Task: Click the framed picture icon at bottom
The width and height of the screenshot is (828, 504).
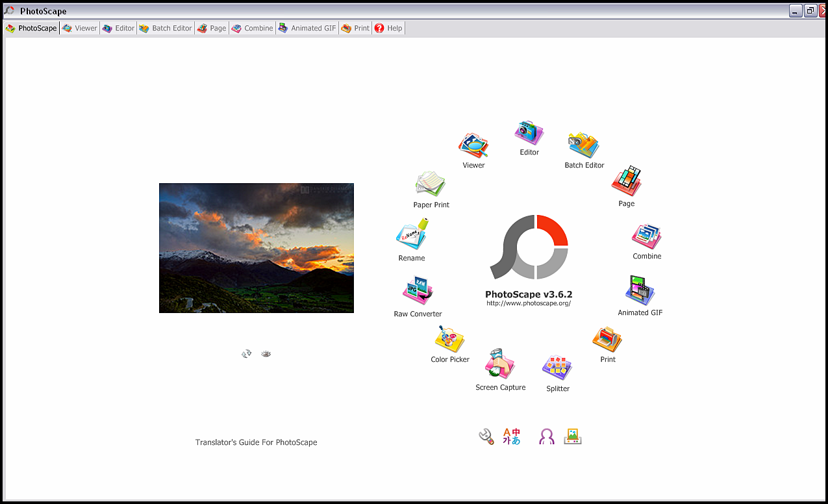Action: pyautogui.click(x=573, y=436)
